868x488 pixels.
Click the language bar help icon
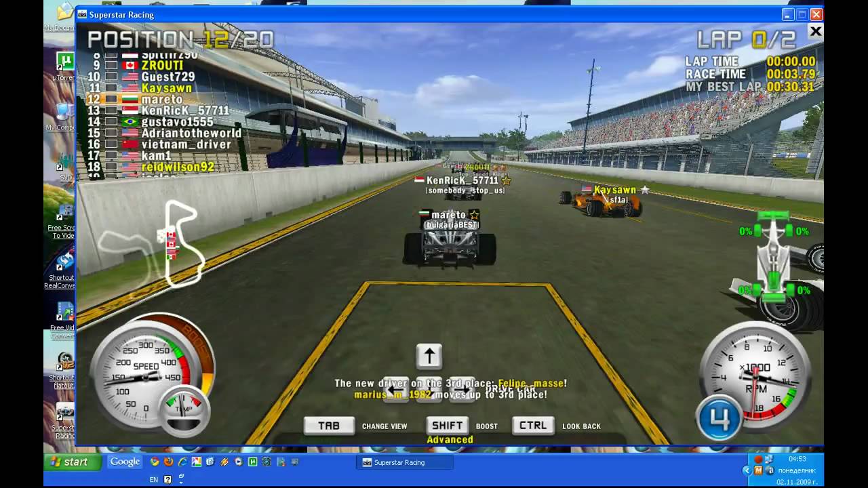(x=168, y=479)
